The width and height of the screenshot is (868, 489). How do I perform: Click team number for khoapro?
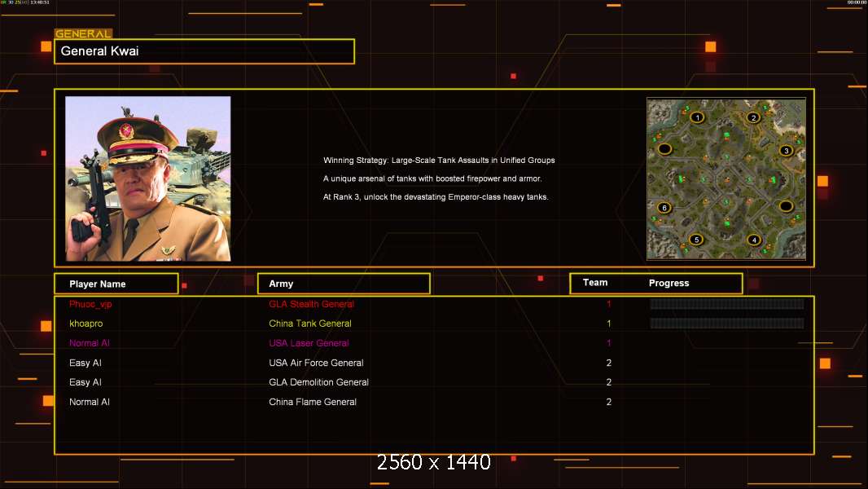(x=608, y=324)
